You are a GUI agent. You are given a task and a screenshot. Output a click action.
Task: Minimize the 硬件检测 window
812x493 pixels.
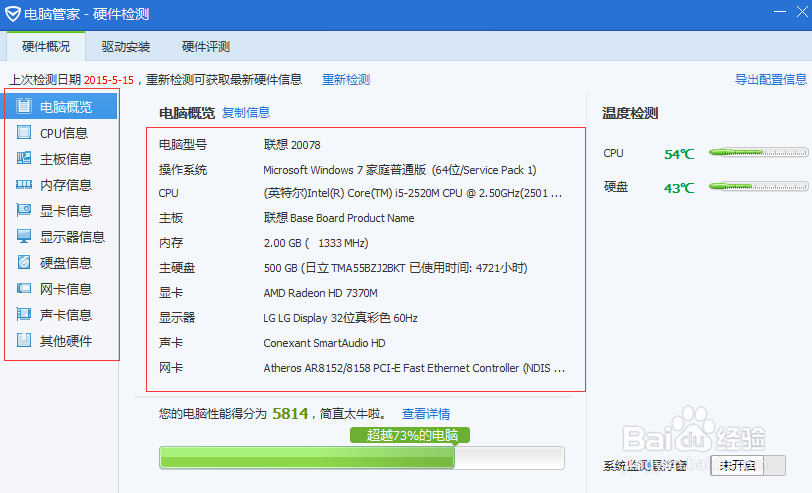pos(779,11)
